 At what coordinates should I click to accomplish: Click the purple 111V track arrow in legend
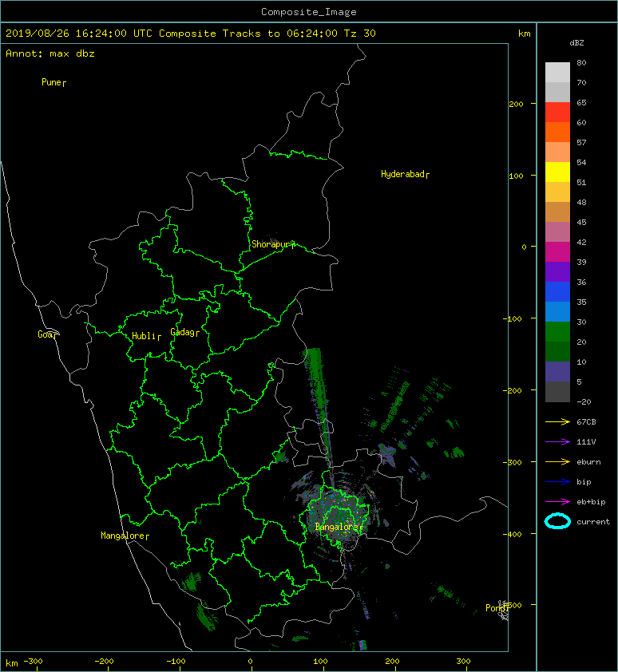pos(557,442)
